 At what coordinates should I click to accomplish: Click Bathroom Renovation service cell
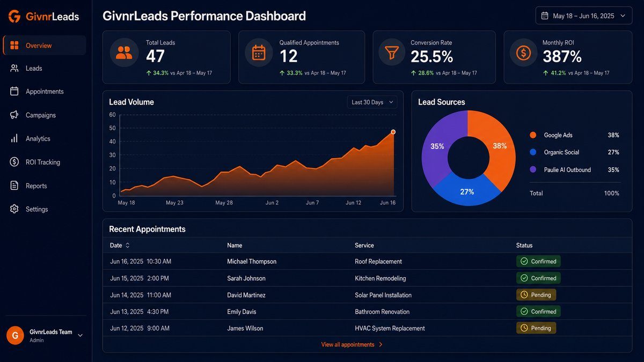[382, 311]
